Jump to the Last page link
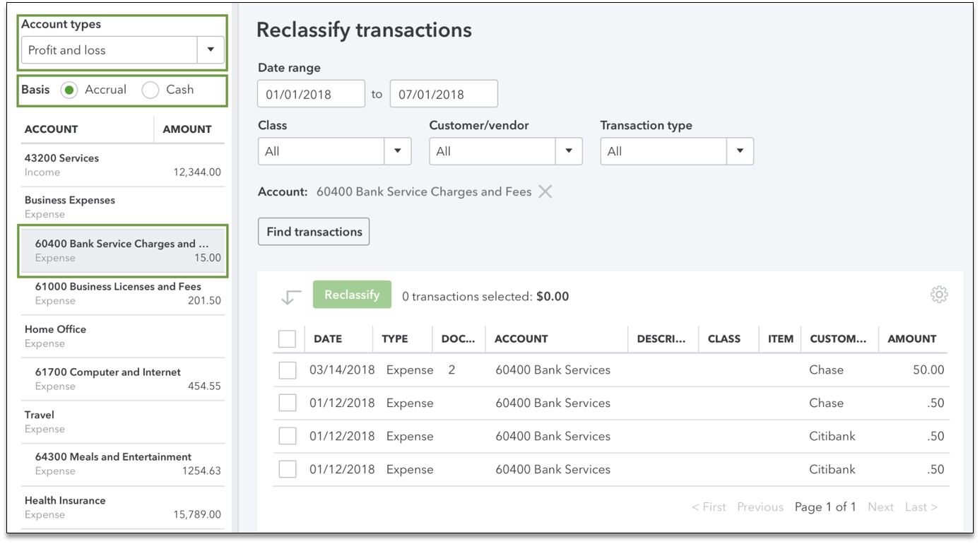 (x=921, y=507)
